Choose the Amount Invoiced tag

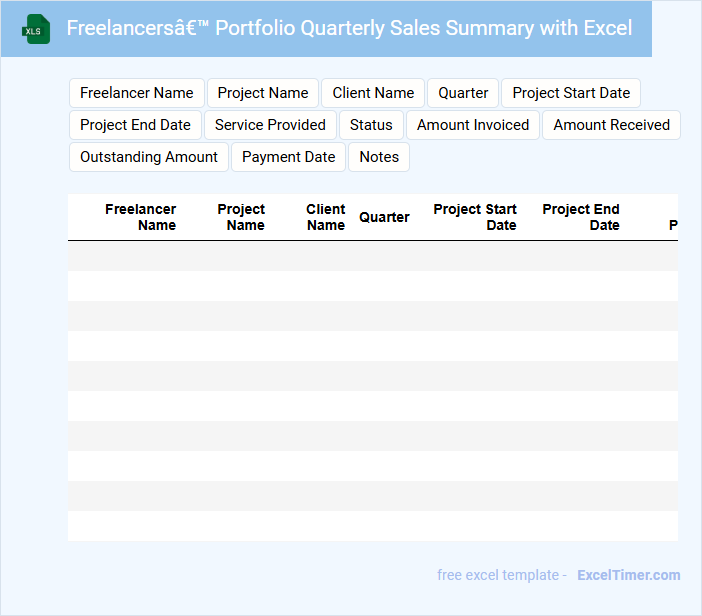tap(473, 125)
